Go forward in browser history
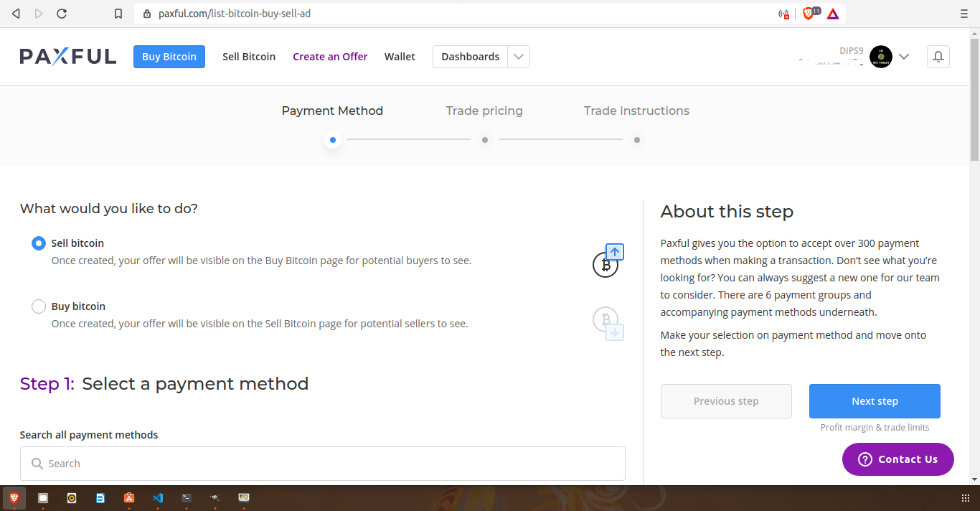980x511 pixels. click(x=39, y=14)
